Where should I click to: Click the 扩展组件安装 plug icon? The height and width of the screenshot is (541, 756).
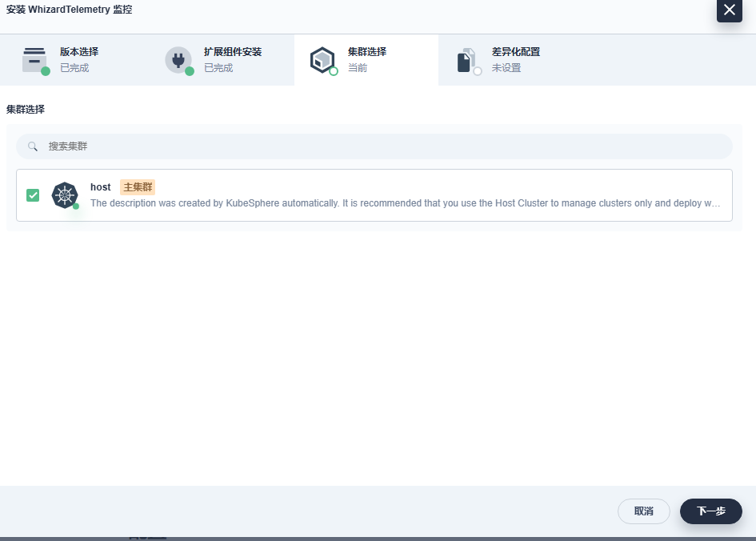pyautogui.click(x=178, y=60)
